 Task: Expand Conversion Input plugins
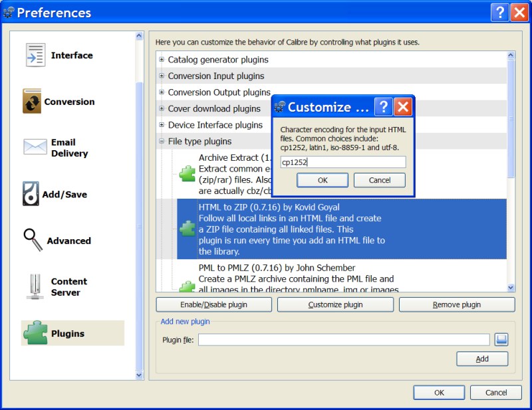point(162,76)
